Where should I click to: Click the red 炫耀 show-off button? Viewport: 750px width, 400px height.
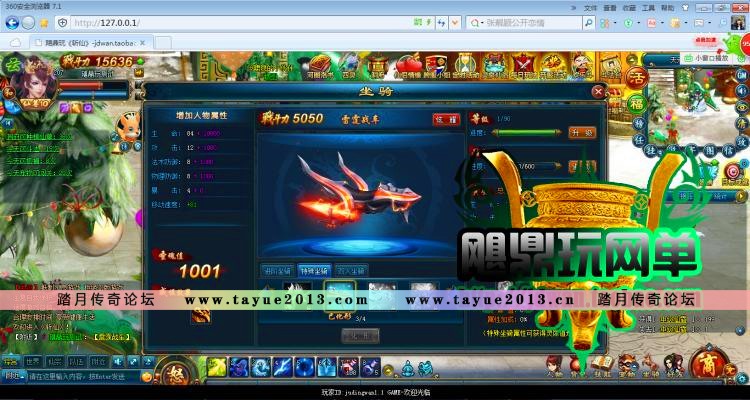pos(446,120)
